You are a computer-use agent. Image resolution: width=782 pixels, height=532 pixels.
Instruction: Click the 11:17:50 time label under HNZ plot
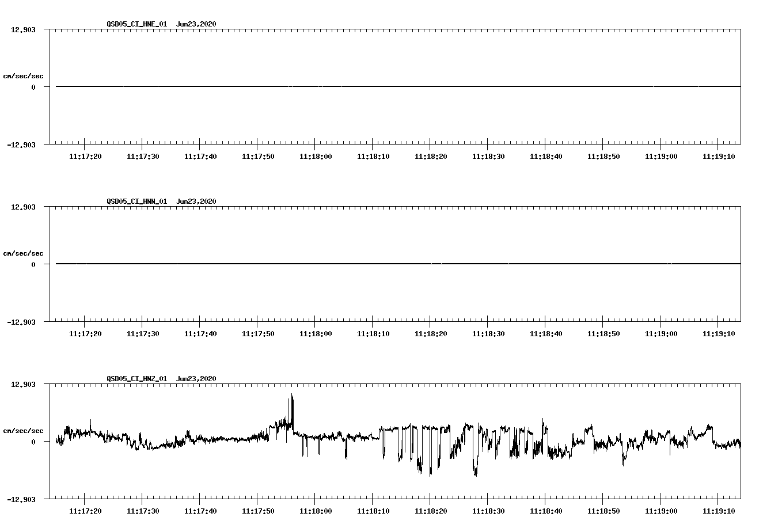(x=258, y=511)
